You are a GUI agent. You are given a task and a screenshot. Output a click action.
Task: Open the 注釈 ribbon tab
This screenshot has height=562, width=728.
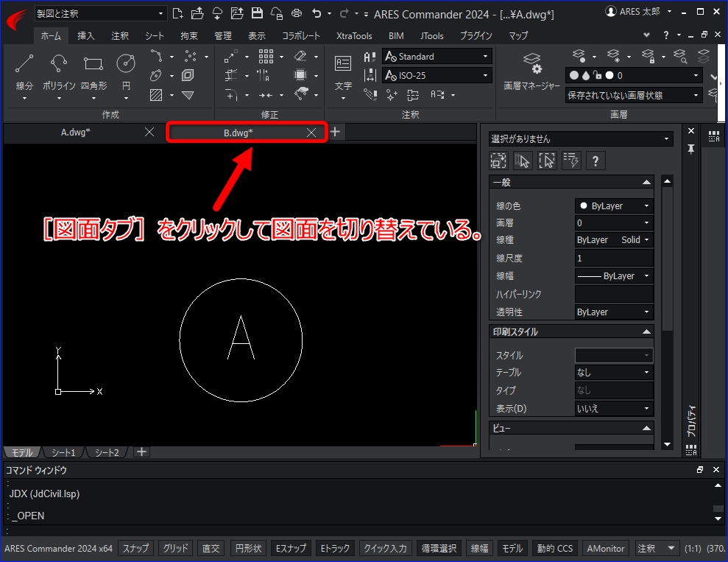pos(120,35)
